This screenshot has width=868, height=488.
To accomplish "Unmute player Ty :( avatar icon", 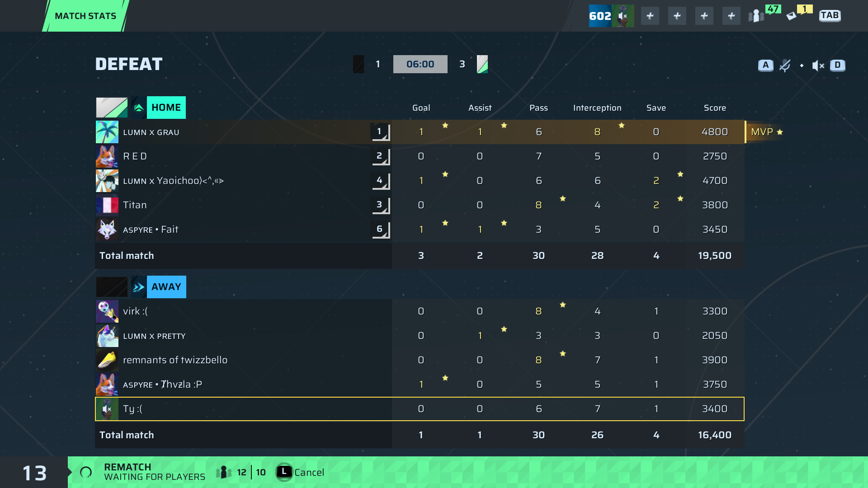I will click(x=107, y=409).
